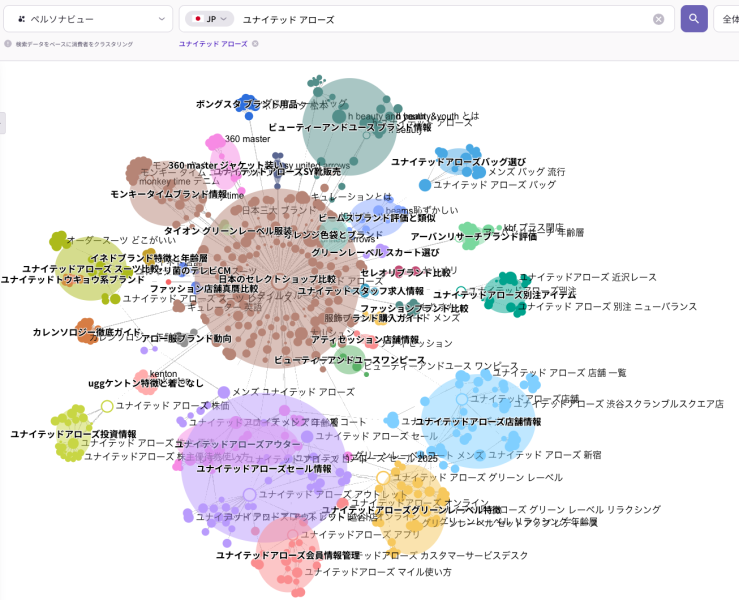Image resolution: width=739 pixels, height=600 pixels.
Task: Click the 360 master keyword label
Action: coord(247,139)
